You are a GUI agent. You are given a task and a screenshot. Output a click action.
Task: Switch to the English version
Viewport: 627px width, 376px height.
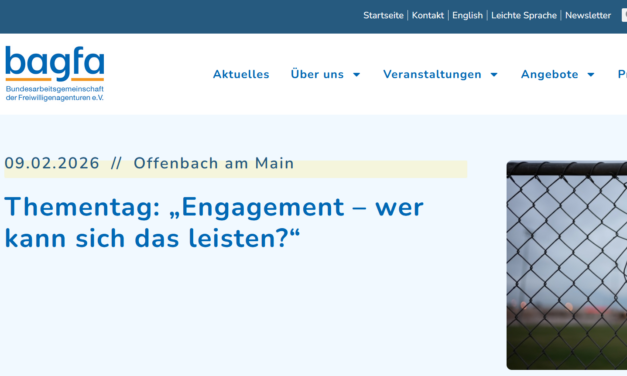[x=467, y=16]
